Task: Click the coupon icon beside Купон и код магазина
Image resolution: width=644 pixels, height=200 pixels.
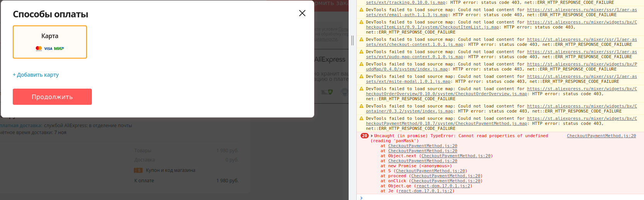Action: 138,170
